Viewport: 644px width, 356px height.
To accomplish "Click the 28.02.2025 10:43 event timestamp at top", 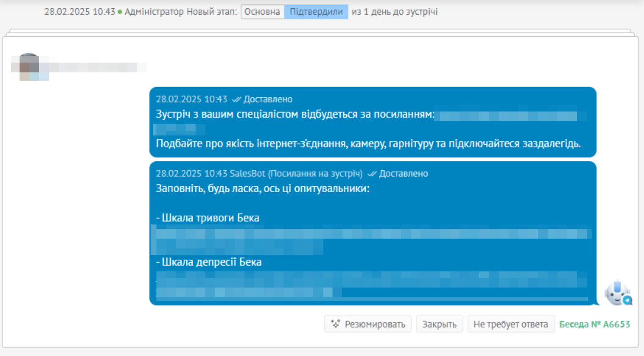I will point(80,12).
